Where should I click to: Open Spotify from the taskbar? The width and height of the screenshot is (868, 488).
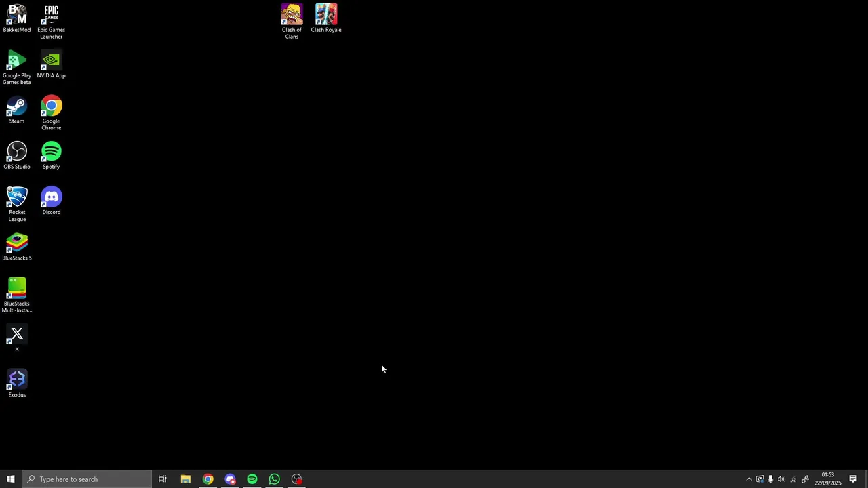252,479
